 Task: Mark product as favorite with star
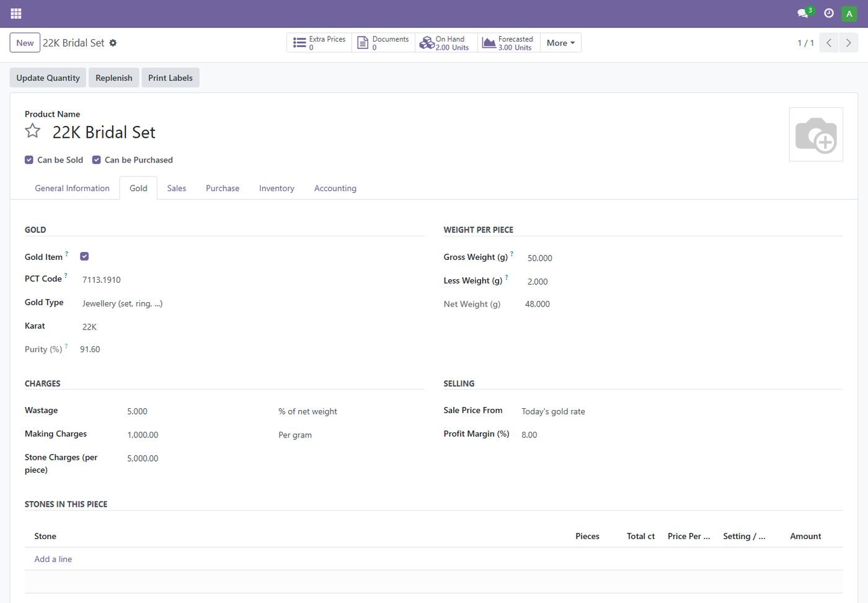[33, 131]
